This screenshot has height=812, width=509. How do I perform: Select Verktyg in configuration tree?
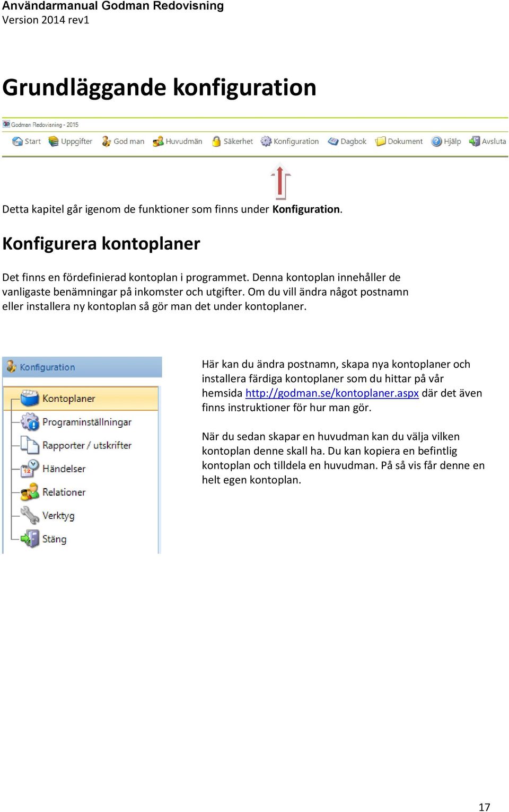tap(58, 516)
